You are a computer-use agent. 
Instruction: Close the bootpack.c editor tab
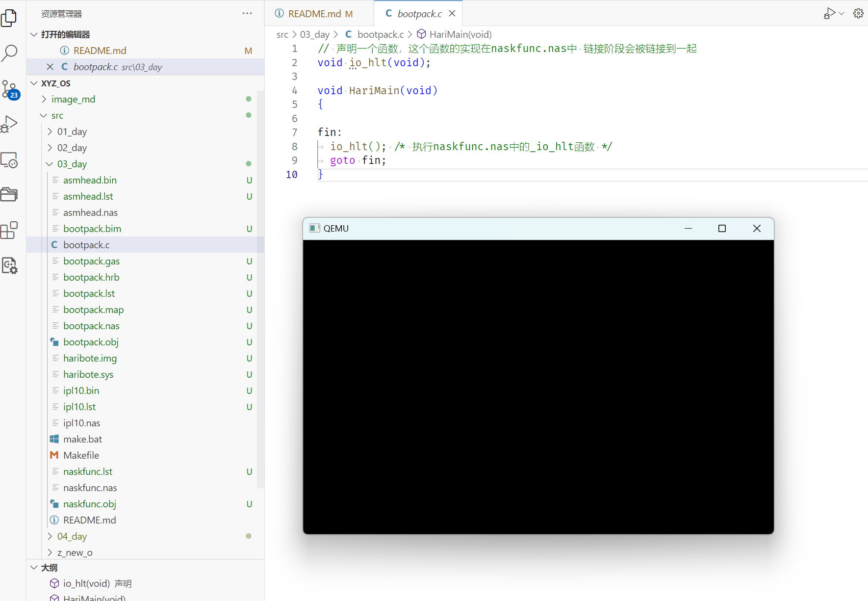click(x=452, y=14)
